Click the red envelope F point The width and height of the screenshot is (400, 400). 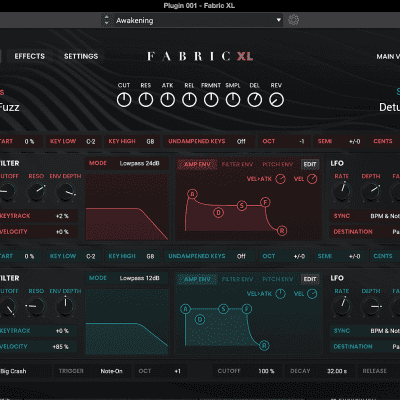265,202
